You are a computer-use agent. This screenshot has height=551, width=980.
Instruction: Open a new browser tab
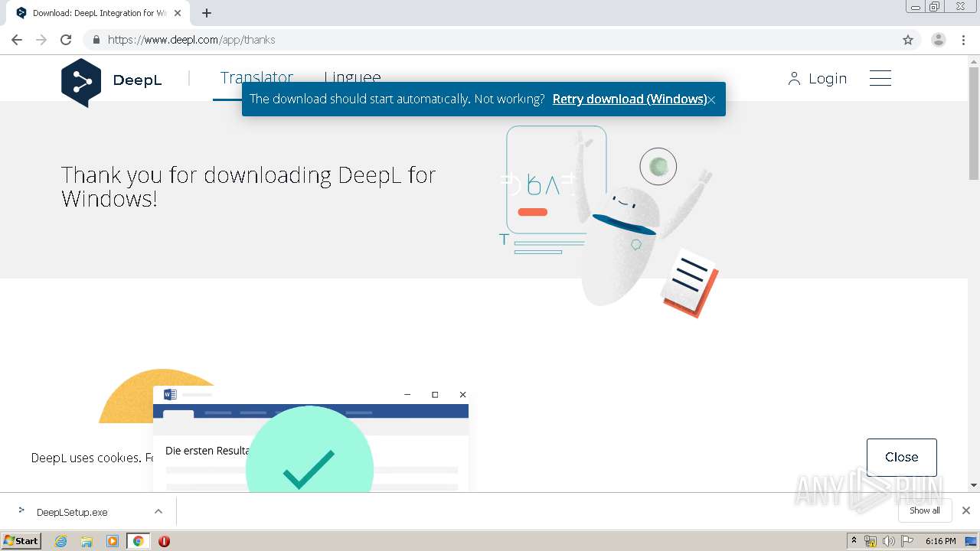click(207, 13)
